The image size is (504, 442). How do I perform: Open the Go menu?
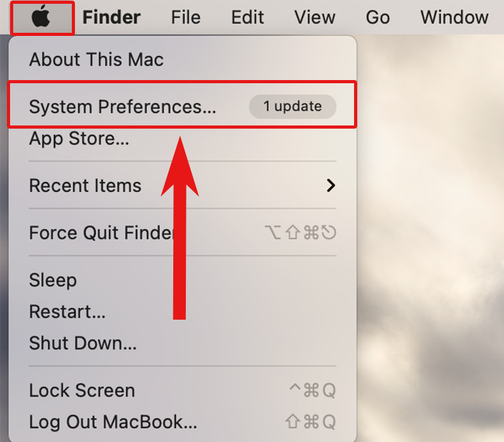pyautogui.click(x=377, y=17)
